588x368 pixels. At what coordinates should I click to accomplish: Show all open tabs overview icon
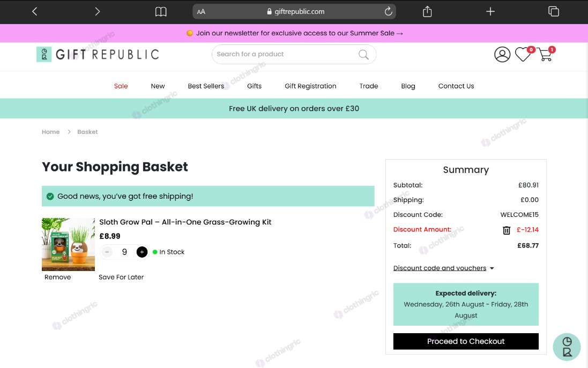(x=554, y=12)
